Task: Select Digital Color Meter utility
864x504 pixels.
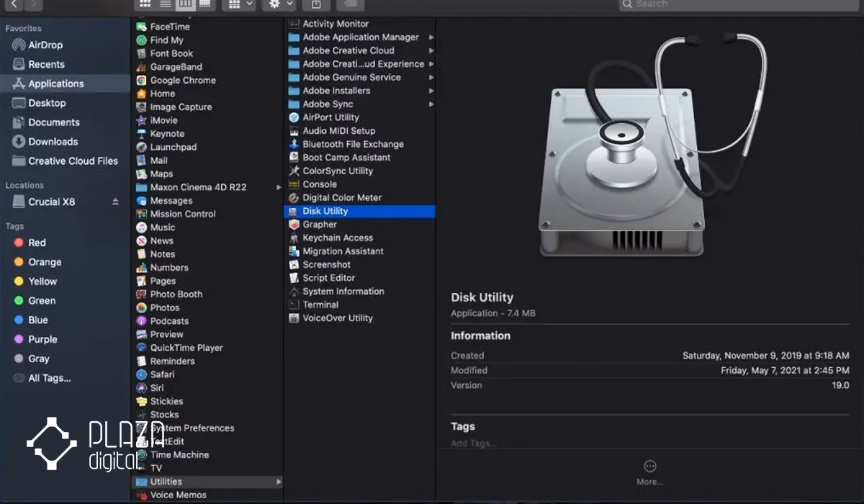Action: tap(342, 197)
